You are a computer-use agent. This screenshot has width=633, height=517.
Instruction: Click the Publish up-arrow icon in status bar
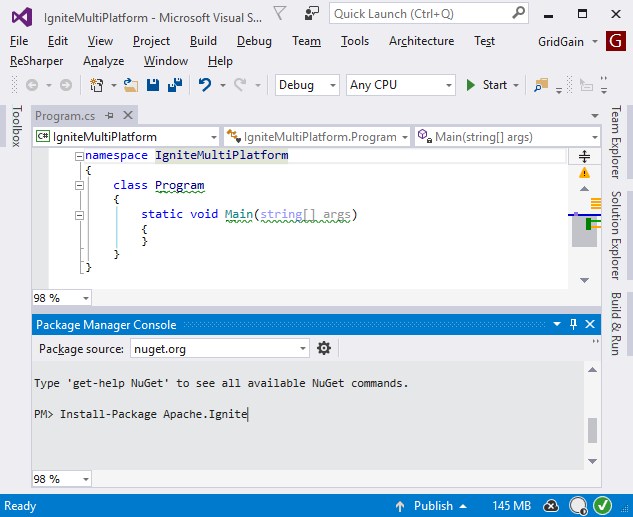point(400,506)
